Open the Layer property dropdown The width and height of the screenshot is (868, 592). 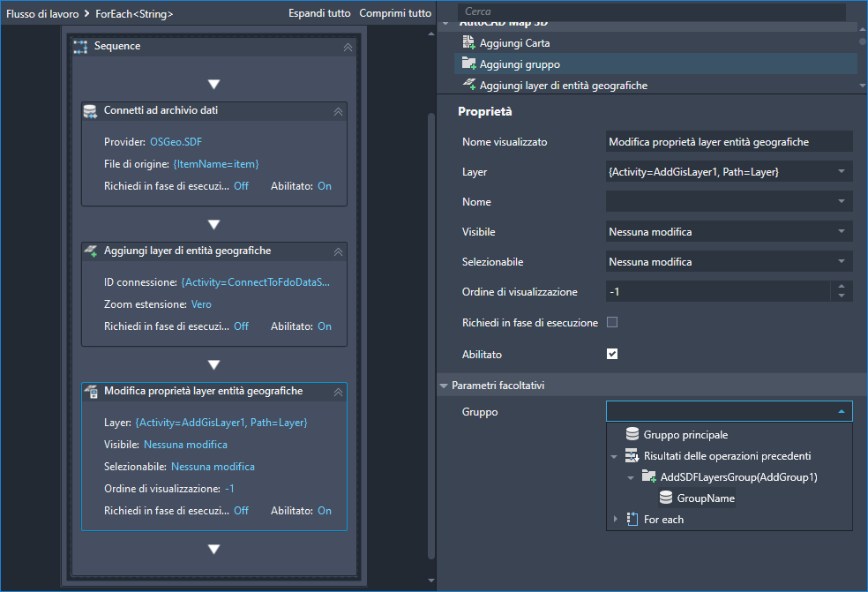[842, 172]
